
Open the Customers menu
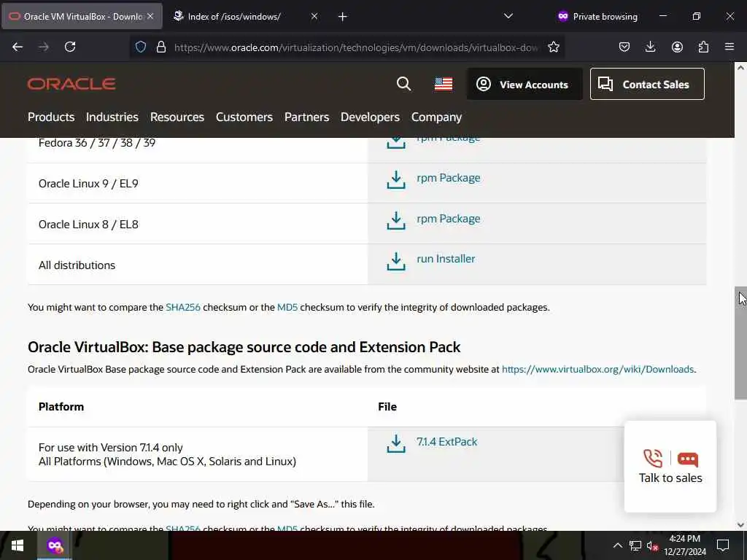pyautogui.click(x=244, y=117)
